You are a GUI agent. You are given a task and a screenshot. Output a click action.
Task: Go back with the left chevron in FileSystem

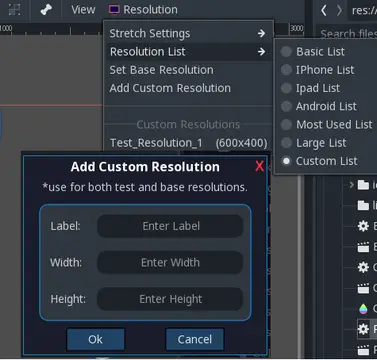point(323,10)
